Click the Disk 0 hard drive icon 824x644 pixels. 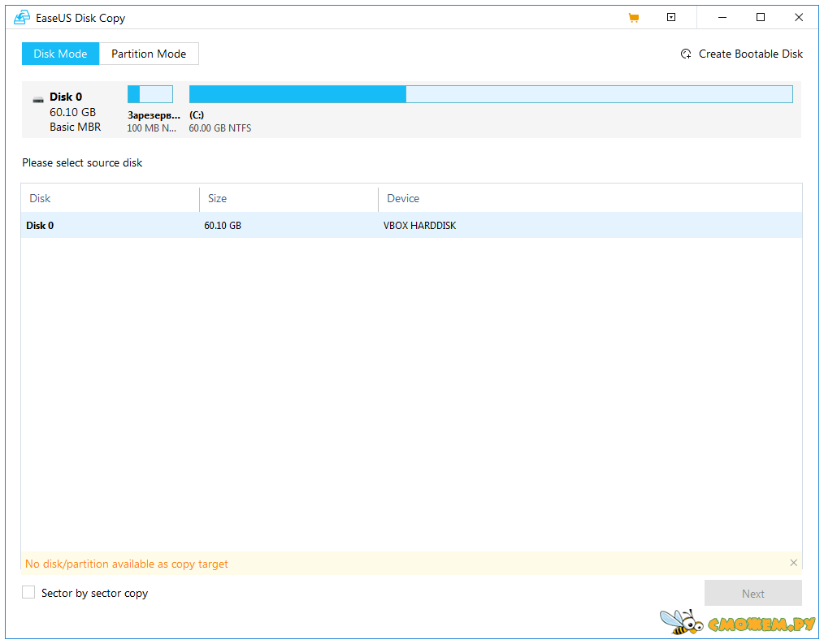pyautogui.click(x=38, y=99)
